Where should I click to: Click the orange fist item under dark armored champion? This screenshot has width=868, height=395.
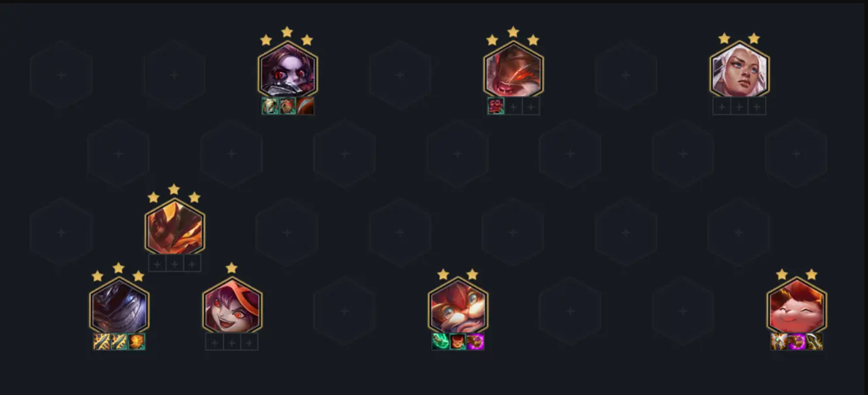tap(136, 342)
